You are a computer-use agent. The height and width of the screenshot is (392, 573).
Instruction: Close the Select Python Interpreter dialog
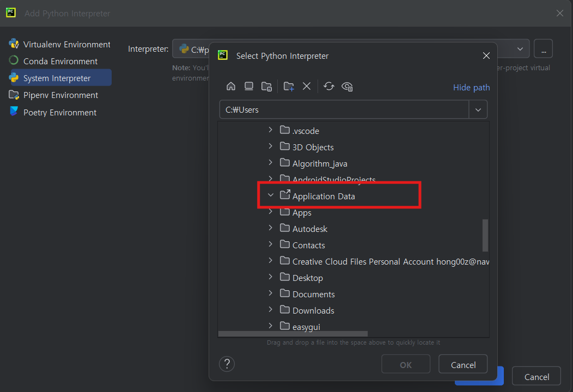pyautogui.click(x=486, y=56)
